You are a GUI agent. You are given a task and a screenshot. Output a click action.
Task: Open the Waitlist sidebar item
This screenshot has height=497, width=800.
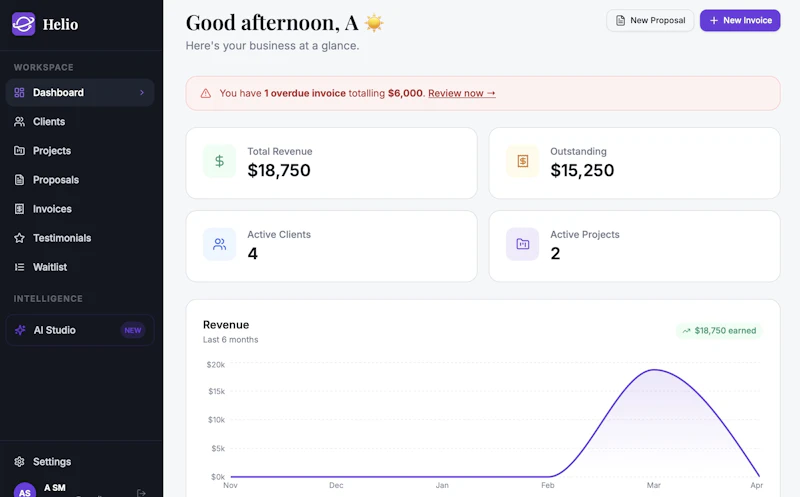pos(80,267)
